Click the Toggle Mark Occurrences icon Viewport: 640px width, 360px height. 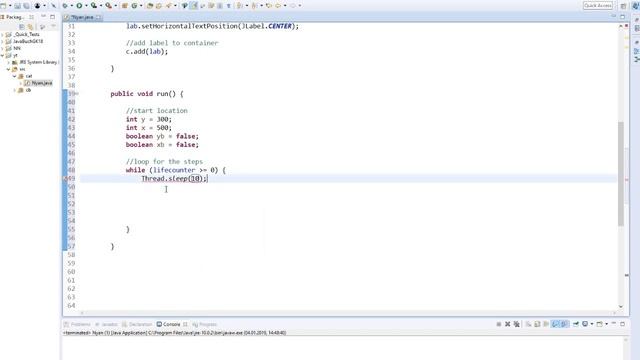click(193, 6)
